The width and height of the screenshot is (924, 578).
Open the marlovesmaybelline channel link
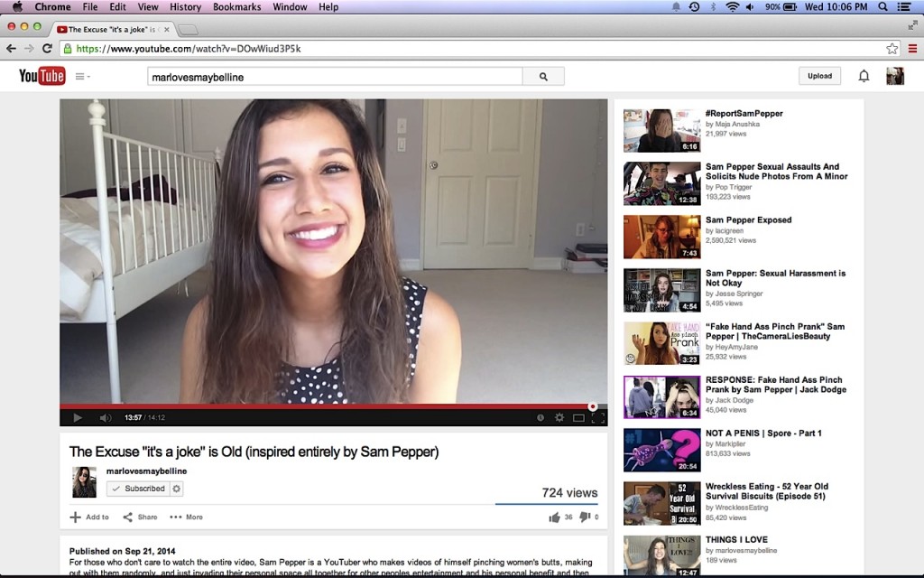[146, 471]
